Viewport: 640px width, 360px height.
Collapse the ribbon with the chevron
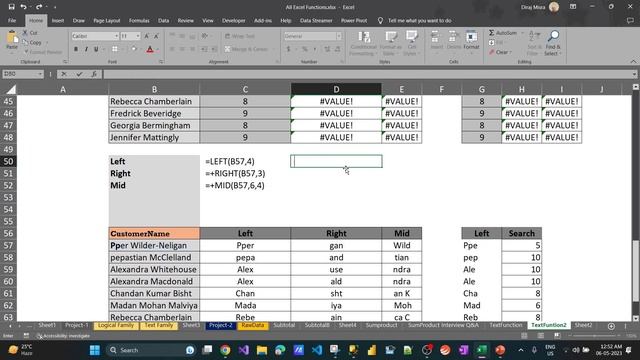point(633,62)
